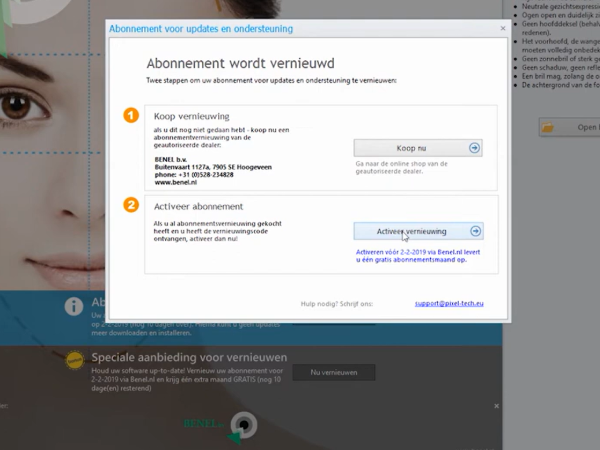Viewport: 600px width, 450px height.
Task: Open the support@pixel-tech.eu email link
Action: coord(449,303)
